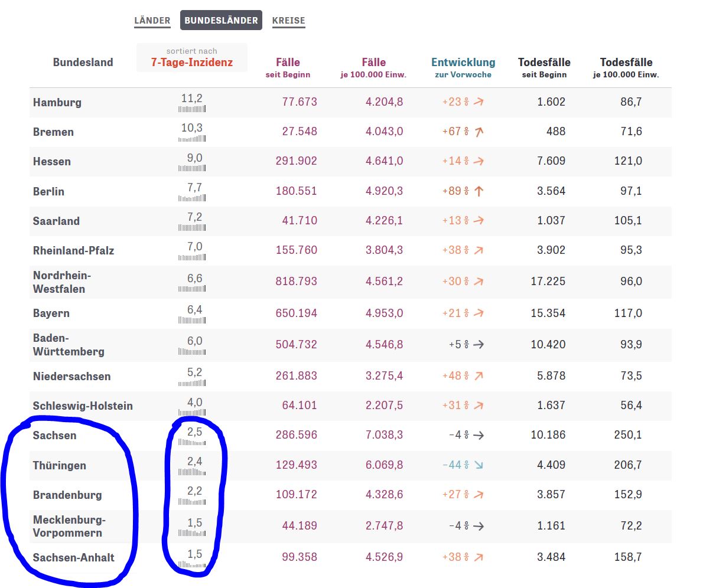Click Hamburg's incidence sparkline chart
The image size is (716, 588).
192,109
